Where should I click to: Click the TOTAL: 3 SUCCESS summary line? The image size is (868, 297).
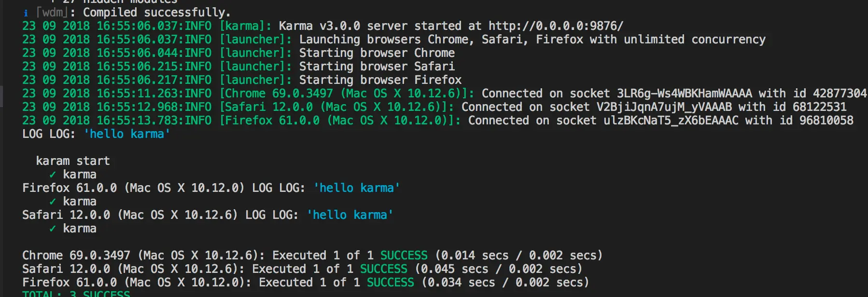tap(76, 294)
